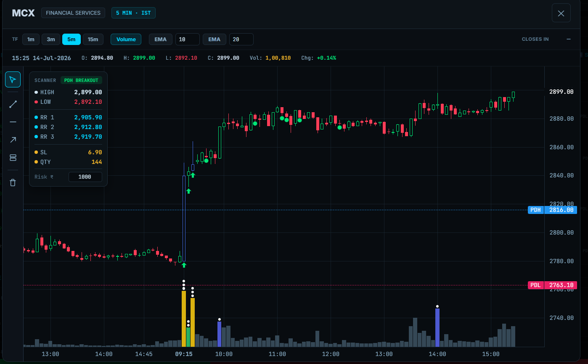The image size is (588, 364).
Task: Click the dash beside CLOSES IN
Action: (569, 39)
